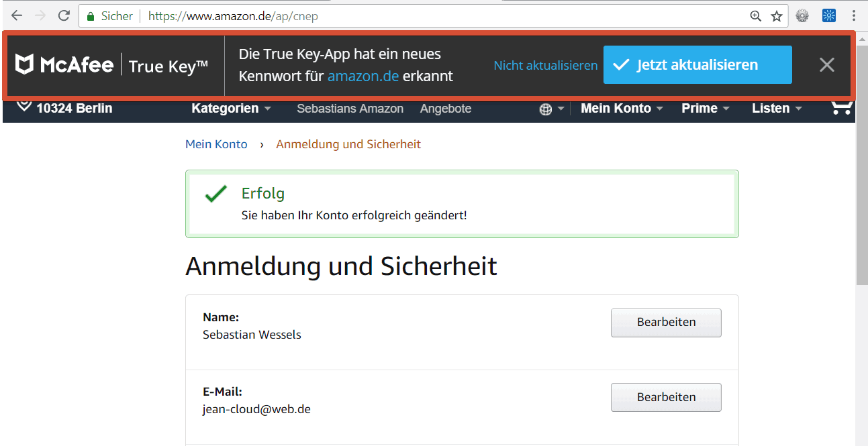This screenshot has width=868, height=446.
Task: Click the McAfee shield logo
Action: [x=25, y=64]
